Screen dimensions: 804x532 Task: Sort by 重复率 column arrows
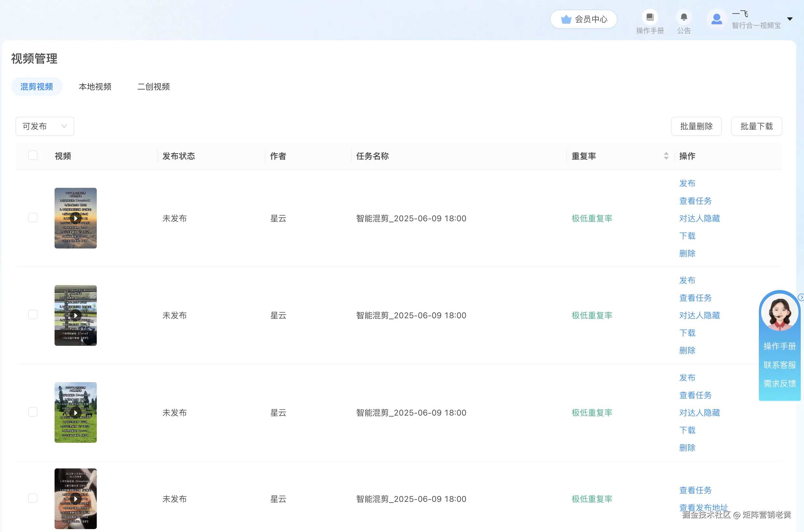coord(666,156)
